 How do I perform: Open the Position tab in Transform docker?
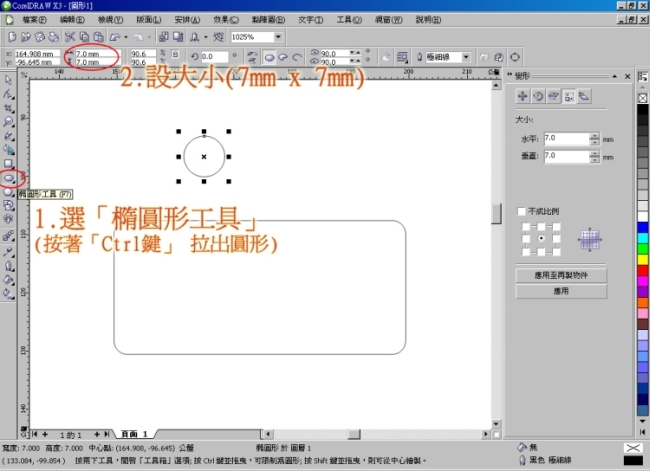pyautogui.click(x=522, y=96)
